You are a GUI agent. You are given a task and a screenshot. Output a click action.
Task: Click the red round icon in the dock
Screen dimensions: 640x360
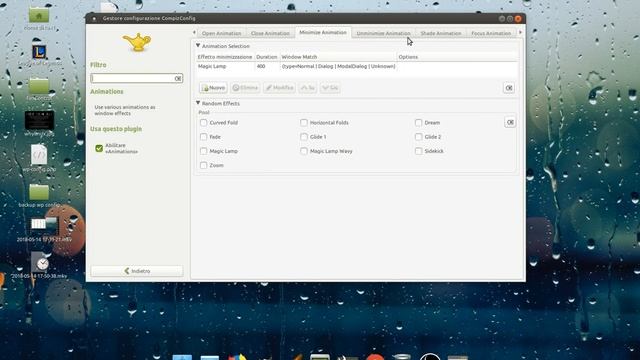(x=375, y=357)
